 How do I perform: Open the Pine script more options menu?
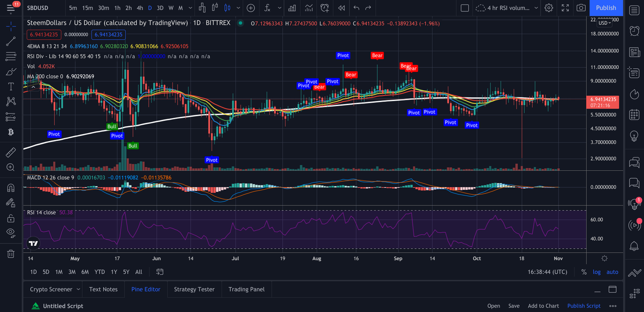[612, 306]
